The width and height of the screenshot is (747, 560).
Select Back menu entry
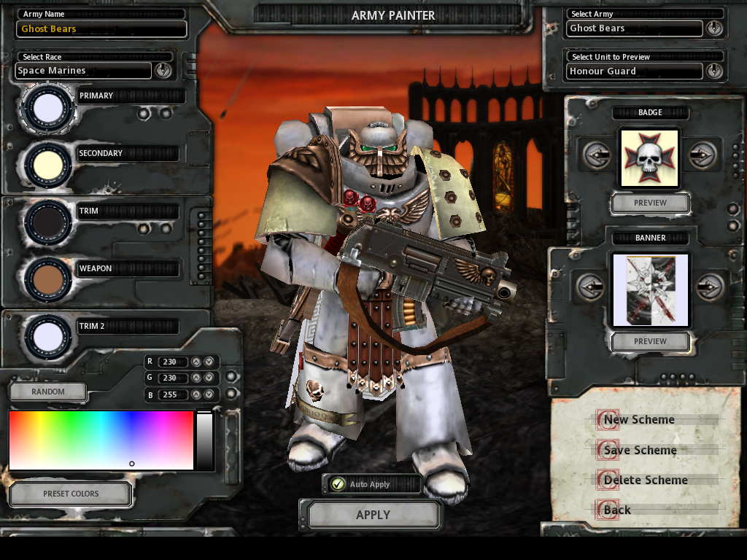click(x=617, y=510)
